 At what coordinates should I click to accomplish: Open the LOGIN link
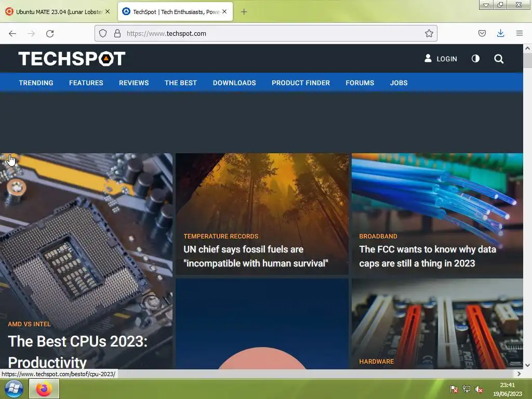(x=441, y=59)
